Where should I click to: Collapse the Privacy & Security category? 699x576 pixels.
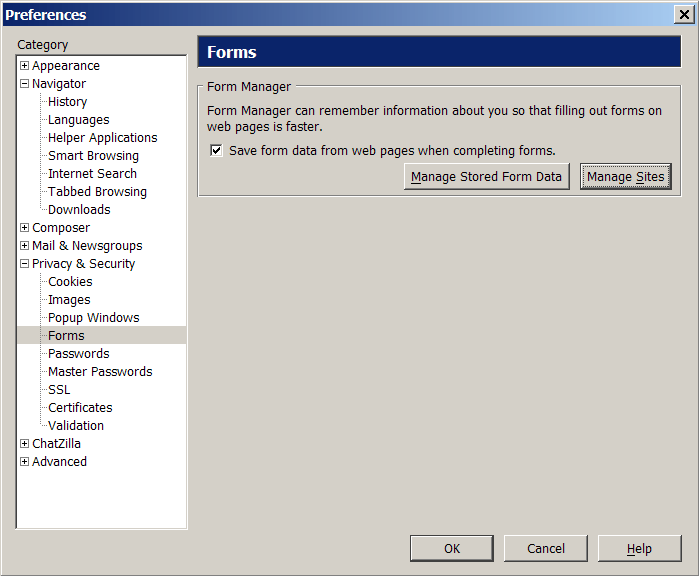coord(25,263)
